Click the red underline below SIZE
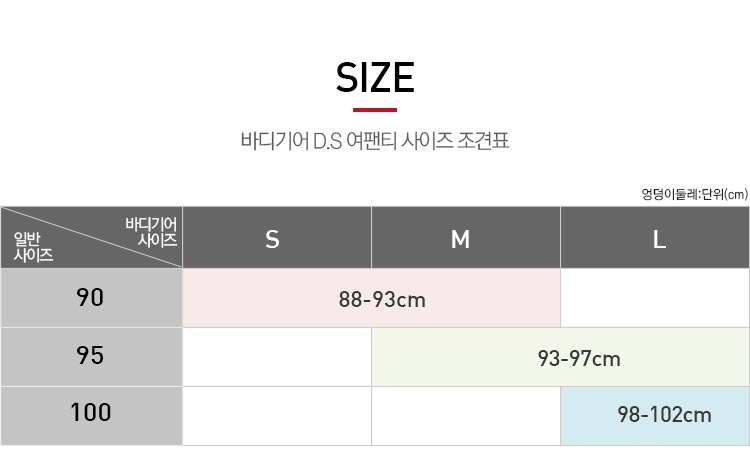 pos(375,110)
